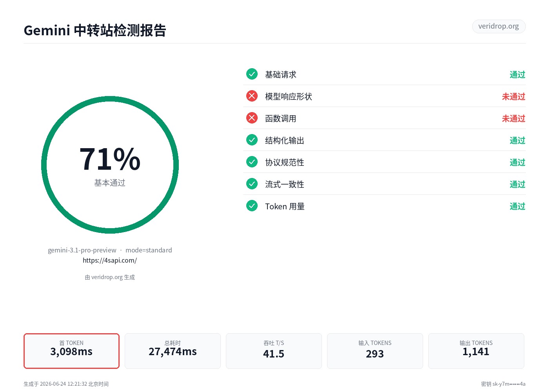Click the green check icon beside Token 用量
549x392 pixels.
click(x=252, y=206)
